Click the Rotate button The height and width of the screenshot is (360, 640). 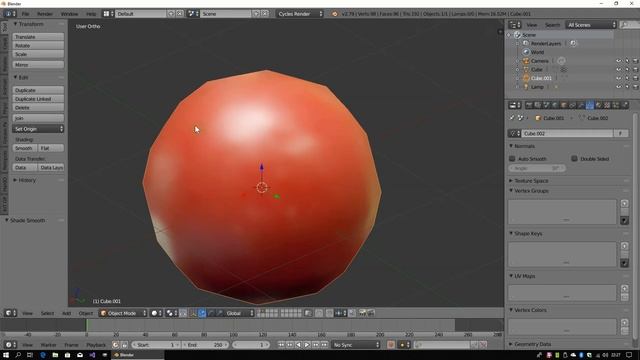point(38,45)
